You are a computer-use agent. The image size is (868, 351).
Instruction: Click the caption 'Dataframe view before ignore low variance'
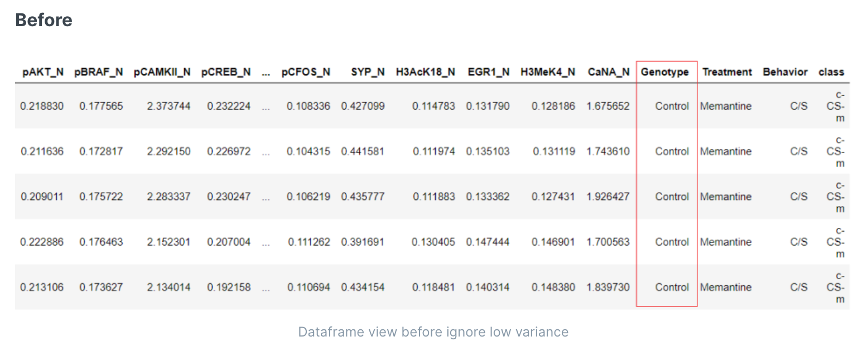433,332
